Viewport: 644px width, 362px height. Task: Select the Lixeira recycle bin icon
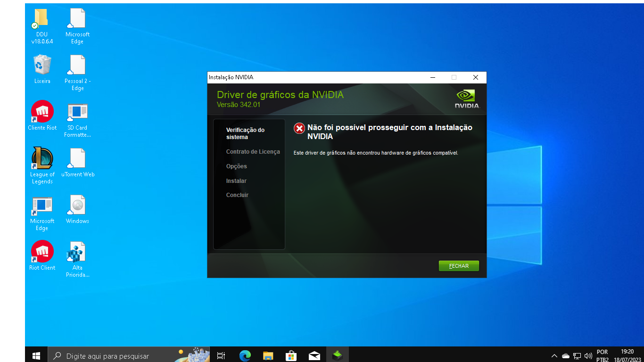42,69
